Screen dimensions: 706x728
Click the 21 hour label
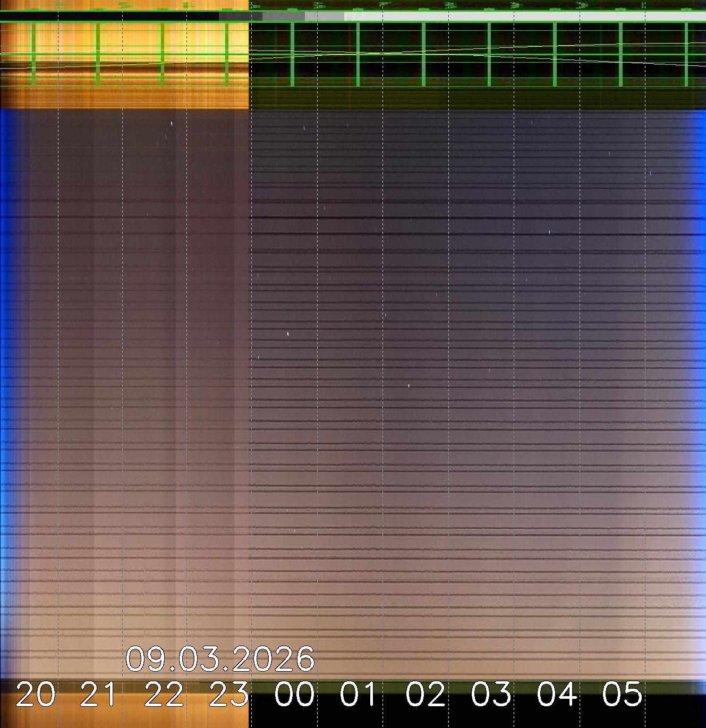99,695
